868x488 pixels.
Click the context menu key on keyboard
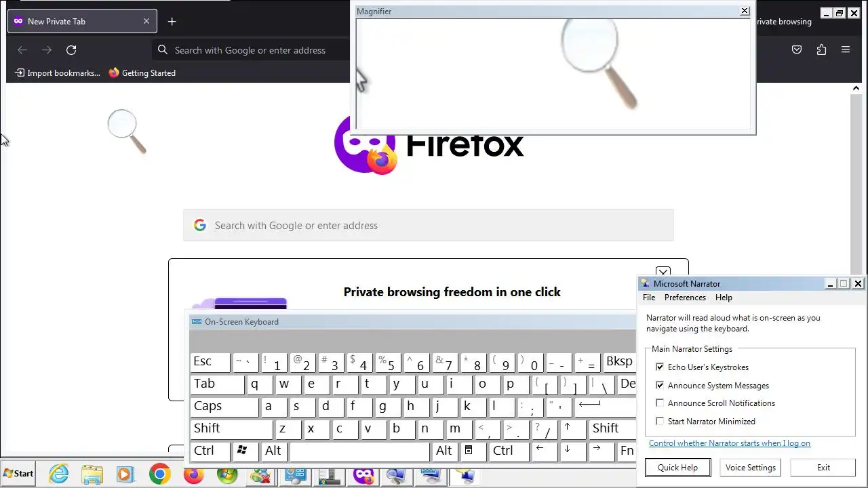(x=473, y=452)
